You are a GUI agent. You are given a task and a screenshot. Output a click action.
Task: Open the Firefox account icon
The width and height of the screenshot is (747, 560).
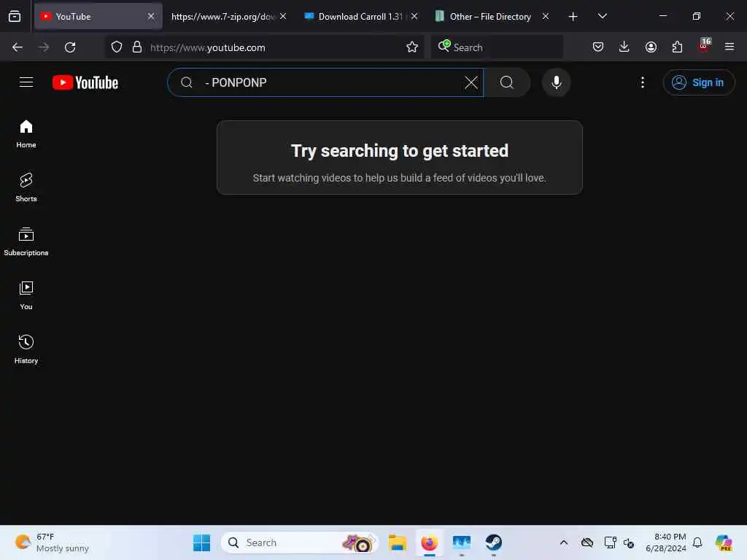click(651, 47)
